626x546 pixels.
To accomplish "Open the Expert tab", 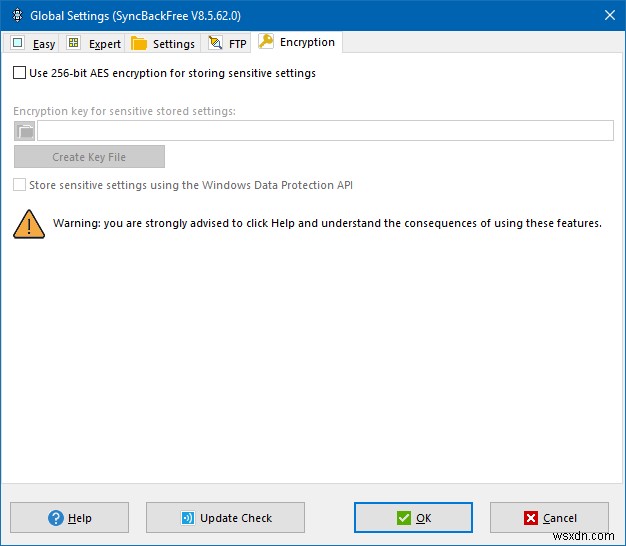I will click(x=93, y=43).
